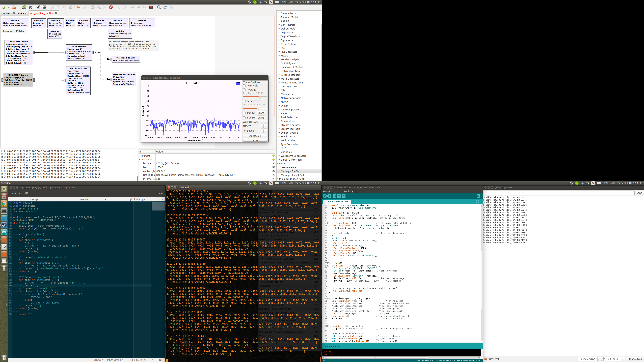The image size is (644, 362).
Task: Collapse the Variables tree node
Action: pos(140,159)
